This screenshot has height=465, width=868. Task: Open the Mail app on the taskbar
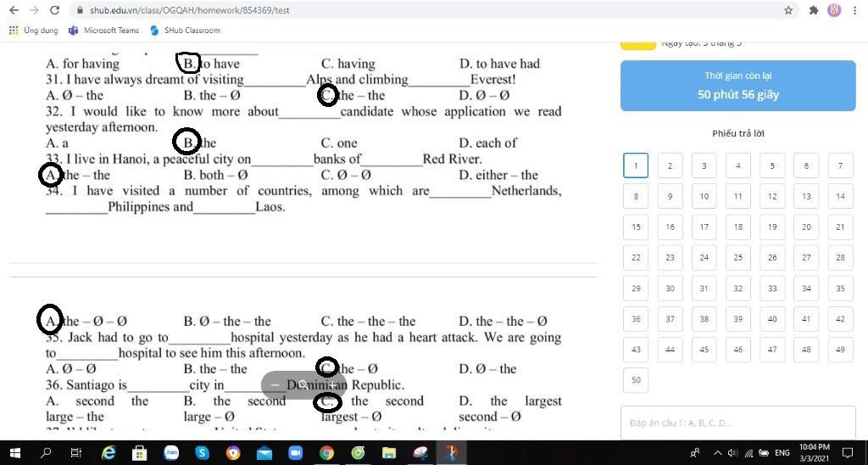[264, 453]
